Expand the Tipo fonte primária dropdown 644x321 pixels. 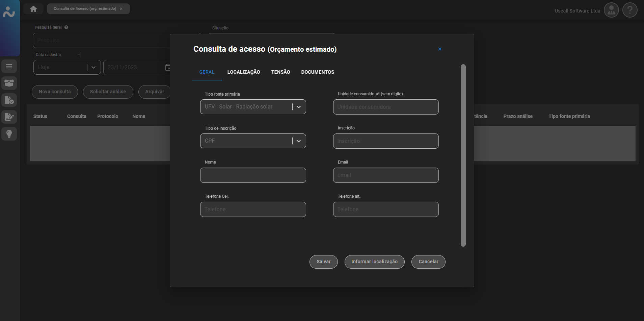[x=299, y=107]
